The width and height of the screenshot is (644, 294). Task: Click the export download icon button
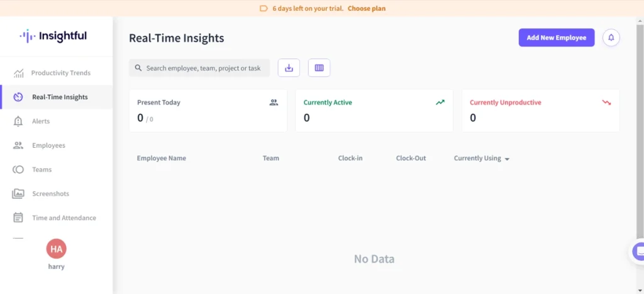(289, 68)
